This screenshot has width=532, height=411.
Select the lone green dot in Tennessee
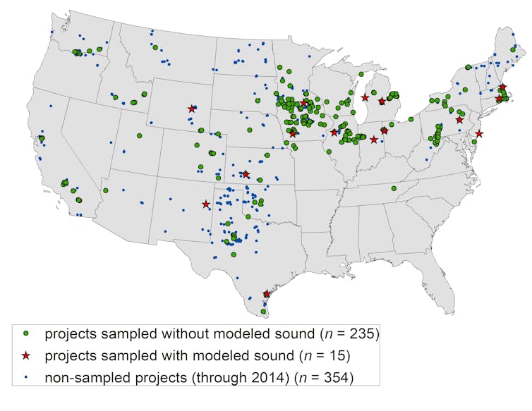tap(394, 189)
